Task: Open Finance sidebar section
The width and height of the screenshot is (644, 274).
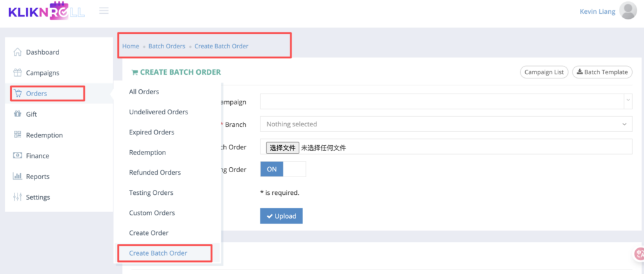Action: pos(37,156)
